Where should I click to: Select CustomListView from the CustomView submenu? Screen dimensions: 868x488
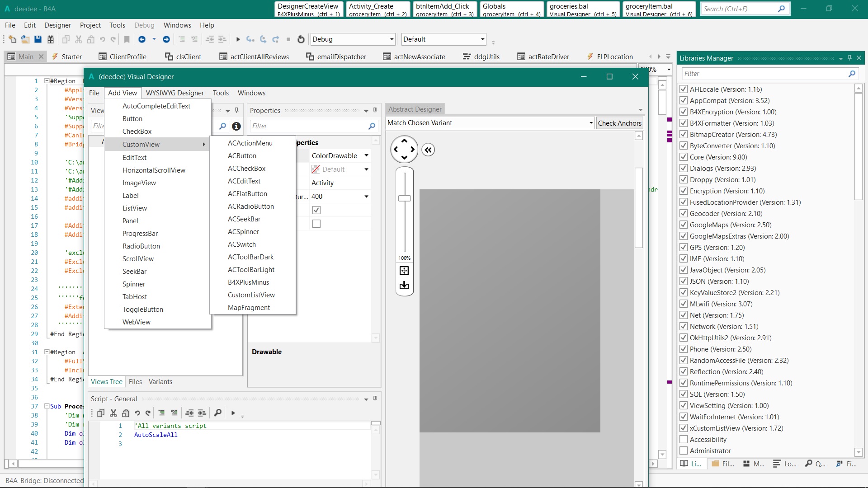pos(251,295)
